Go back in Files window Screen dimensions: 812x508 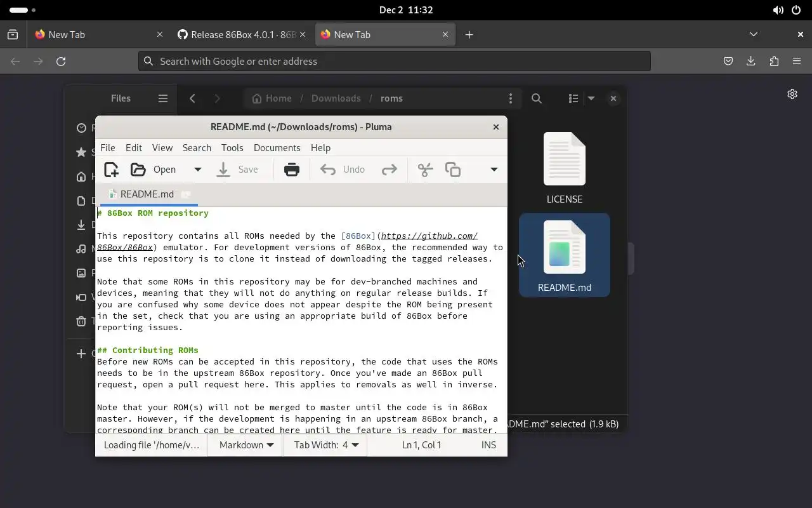pyautogui.click(x=192, y=98)
